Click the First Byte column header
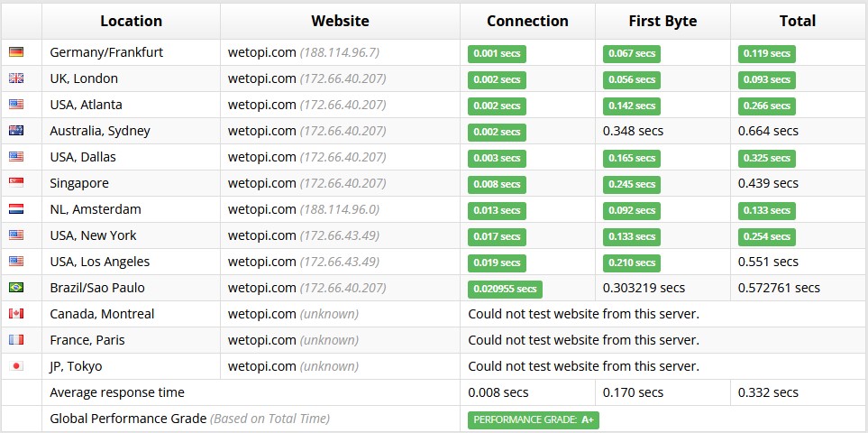The width and height of the screenshot is (868, 433). (662, 21)
